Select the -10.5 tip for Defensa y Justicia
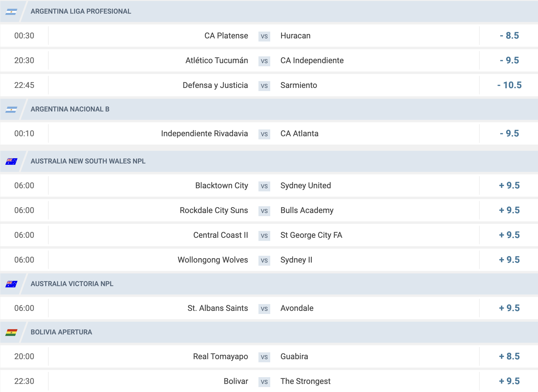538x392 pixels. point(509,85)
